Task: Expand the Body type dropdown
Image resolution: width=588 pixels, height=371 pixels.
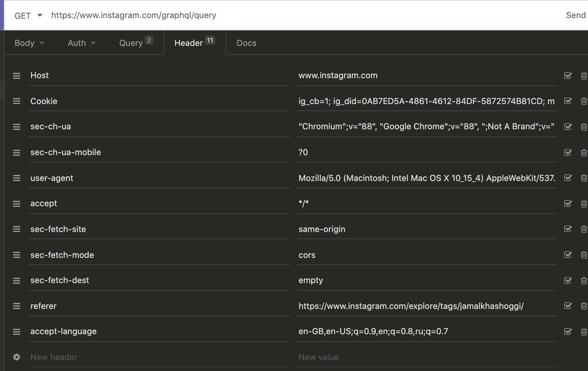Action: coord(30,43)
